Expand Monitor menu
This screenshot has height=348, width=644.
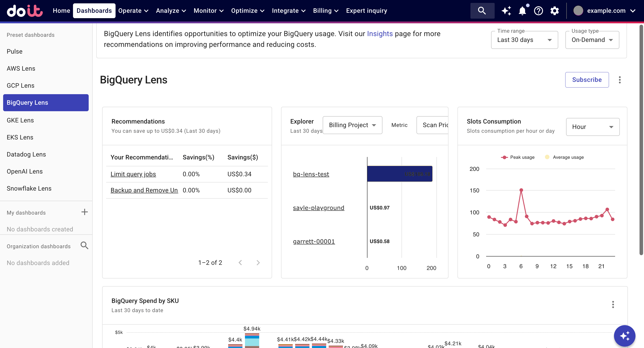208,11
